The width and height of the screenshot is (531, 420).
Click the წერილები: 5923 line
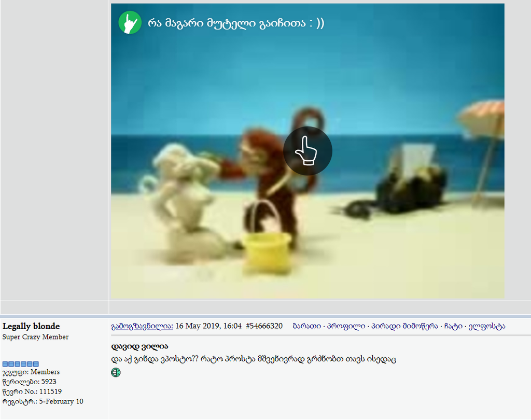click(x=30, y=382)
